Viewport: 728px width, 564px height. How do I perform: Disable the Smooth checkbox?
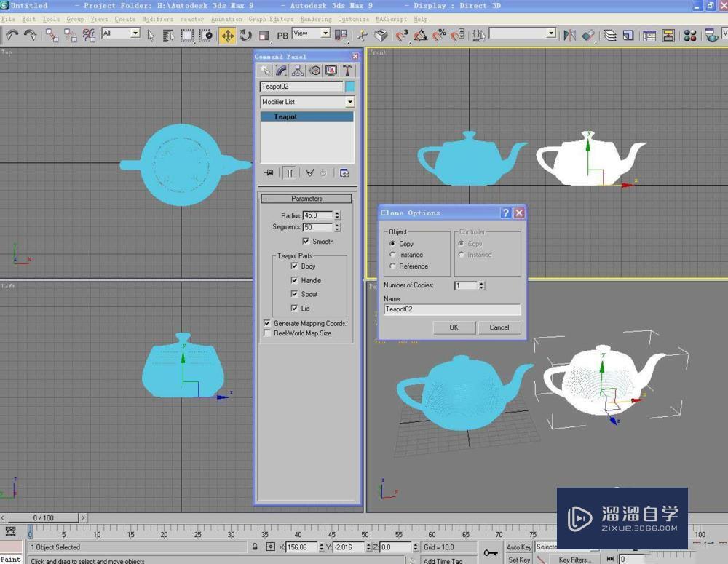(x=306, y=241)
